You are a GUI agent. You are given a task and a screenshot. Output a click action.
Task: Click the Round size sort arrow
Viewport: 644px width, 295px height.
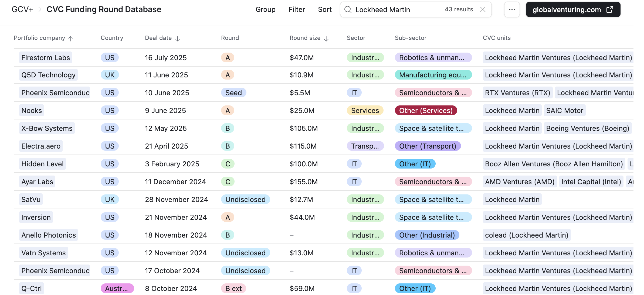pos(326,39)
